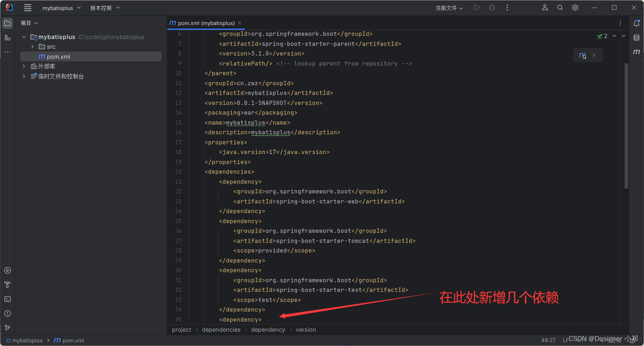The image size is (644, 346).
Task: Collapse the mybatisplus root project node
Action: [x=24, y=37]
